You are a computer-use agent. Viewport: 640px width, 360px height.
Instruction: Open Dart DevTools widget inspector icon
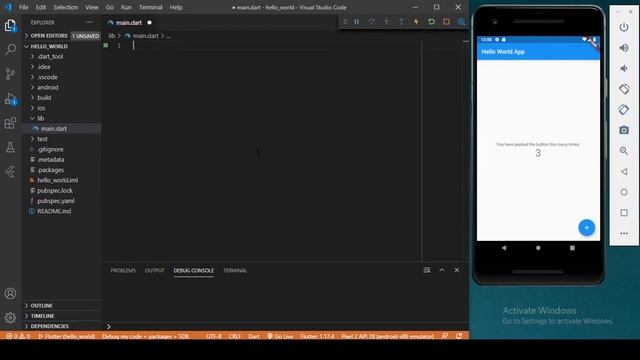pyautogui.click(x=462, y=22)
